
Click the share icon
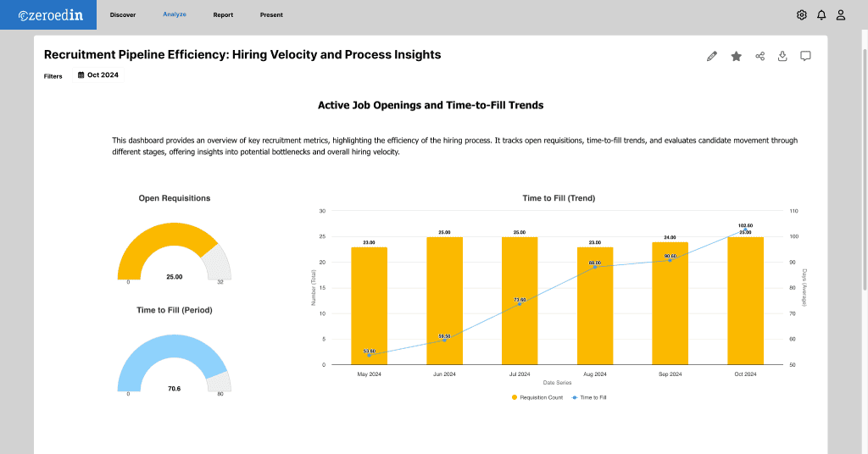(x=759, y=56)
